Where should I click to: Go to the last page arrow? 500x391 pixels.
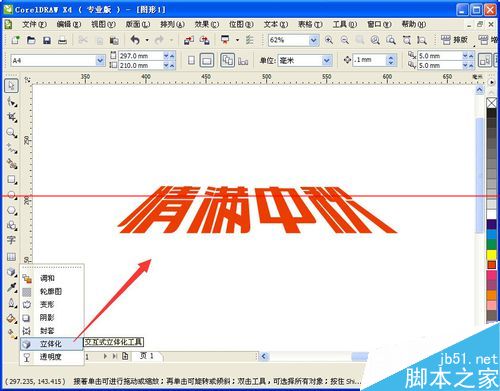pos(115,356)
